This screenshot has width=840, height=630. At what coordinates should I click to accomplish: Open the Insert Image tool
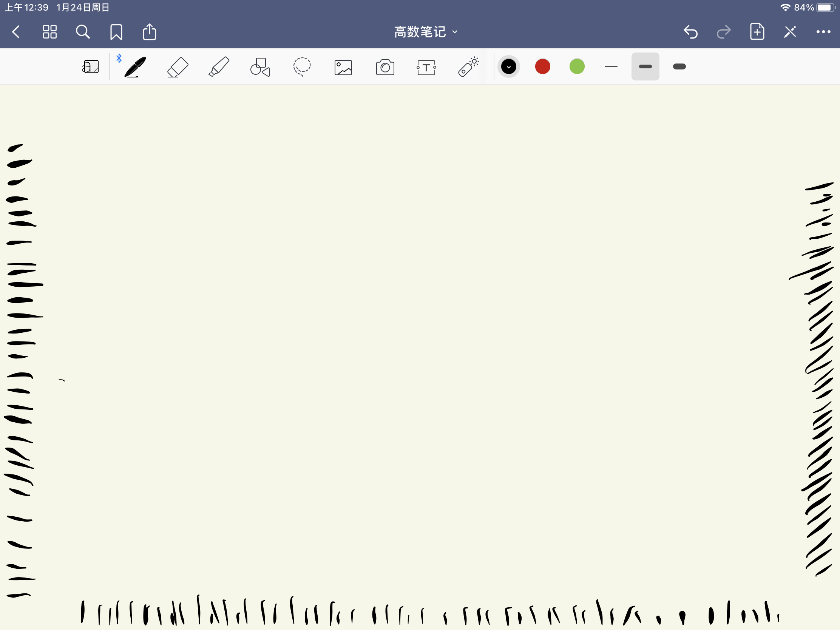pyautogui.click(x=343, y=68)
